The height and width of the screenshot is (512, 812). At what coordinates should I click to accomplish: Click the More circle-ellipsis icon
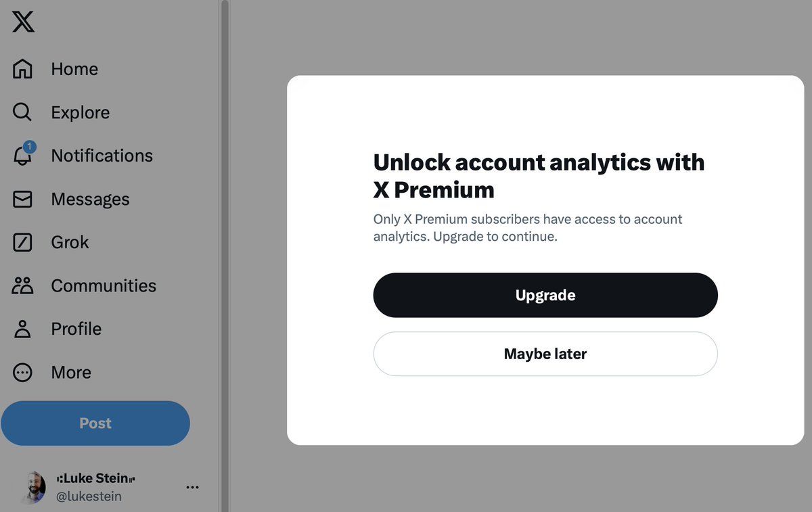point(22,373)
